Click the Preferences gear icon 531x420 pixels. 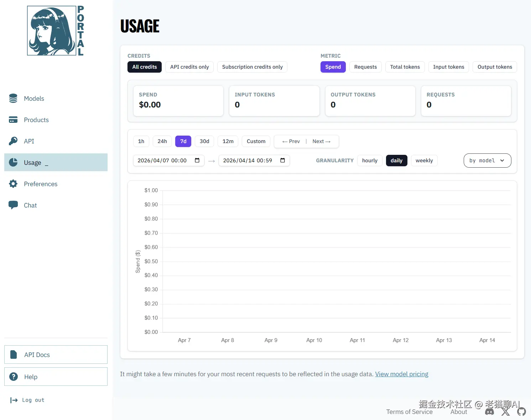point(13,184)
